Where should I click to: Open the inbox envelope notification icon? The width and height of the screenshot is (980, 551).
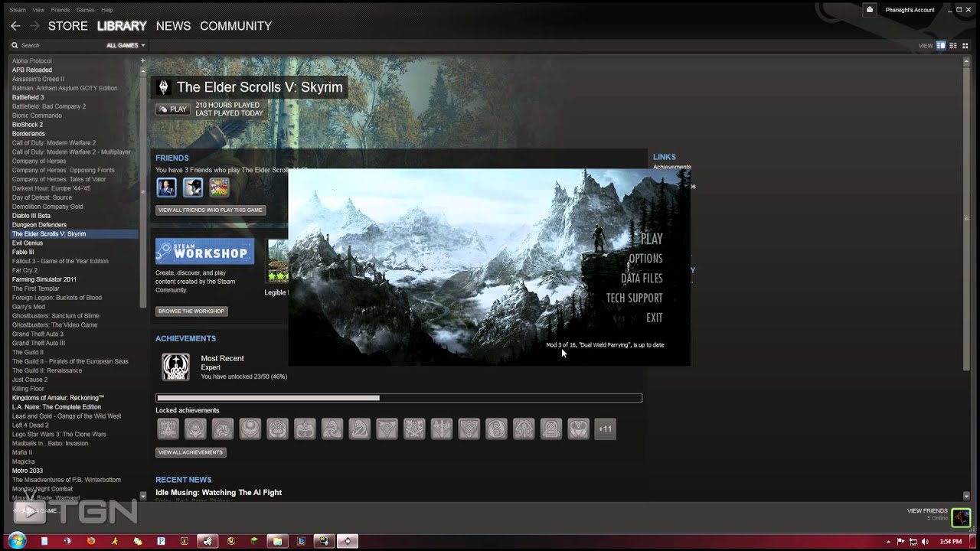[870, 10]
